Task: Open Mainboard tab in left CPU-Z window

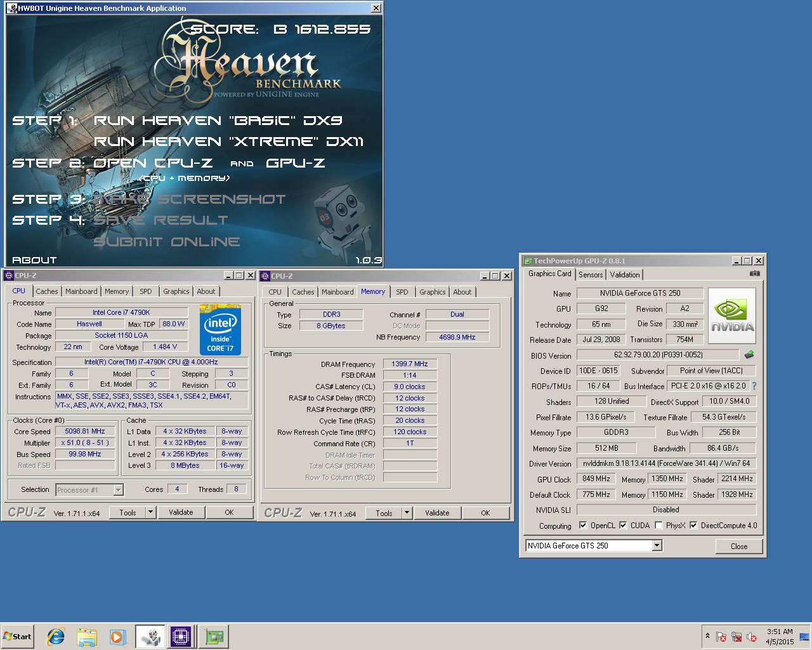Action: pyautogui.click(x=81, y=291)
